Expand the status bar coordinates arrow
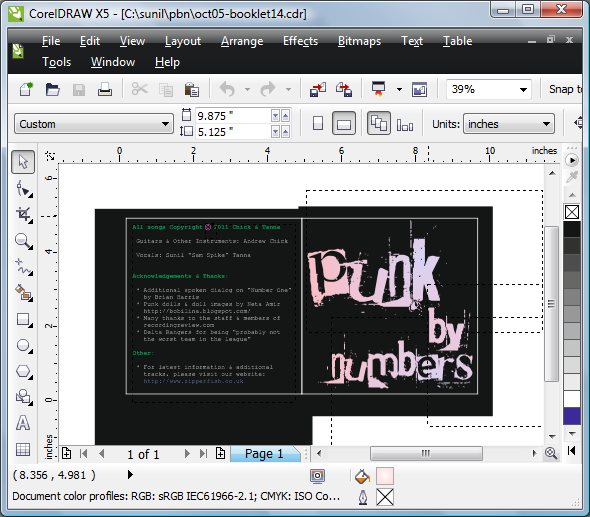The image size is (590, 517). pyautogui.click(x=130, y=475)
